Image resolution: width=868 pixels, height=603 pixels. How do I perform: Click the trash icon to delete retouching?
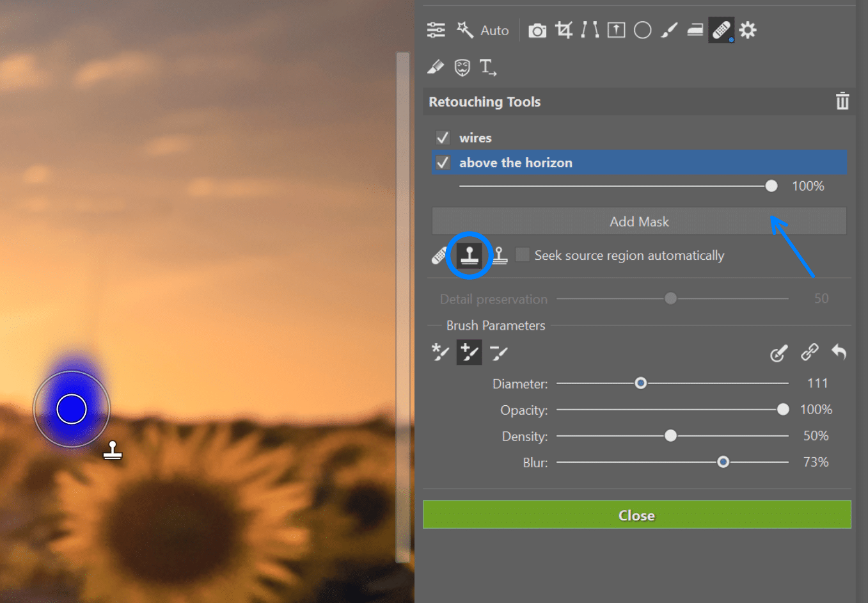click(x=842, y=102)
